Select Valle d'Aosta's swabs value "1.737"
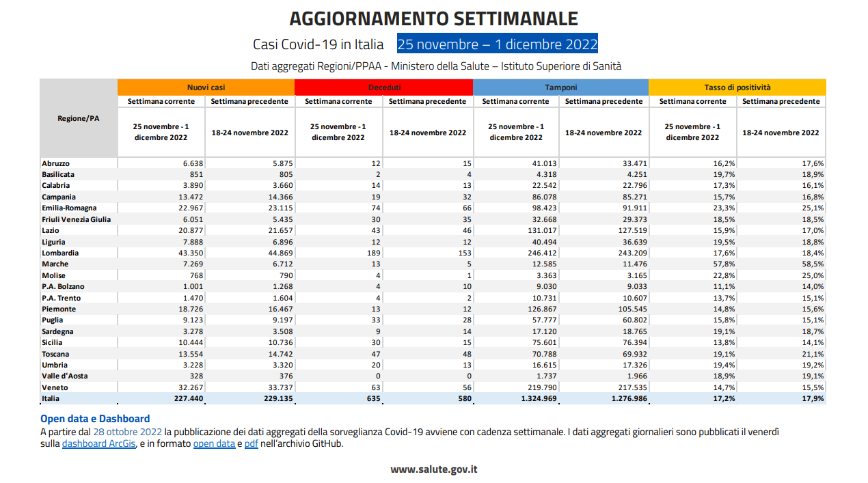 pos(545,376)
